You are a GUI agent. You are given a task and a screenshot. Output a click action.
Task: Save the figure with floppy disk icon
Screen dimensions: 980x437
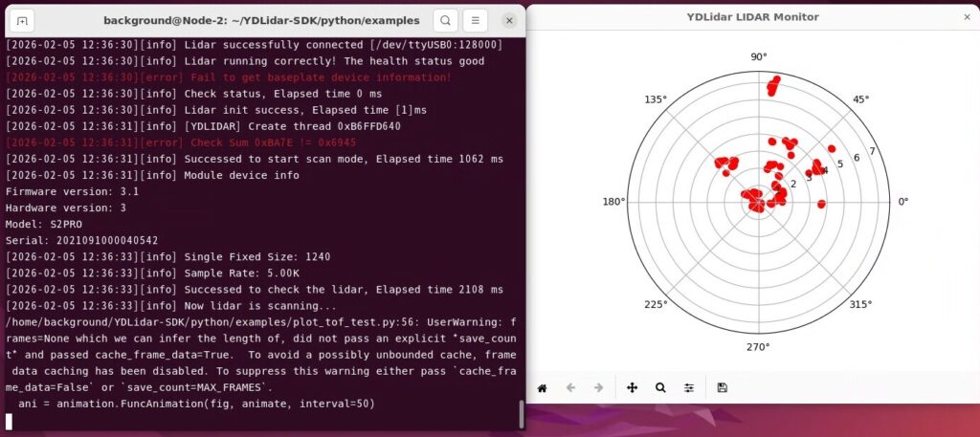pyautogui.click(x=722, y=388)
